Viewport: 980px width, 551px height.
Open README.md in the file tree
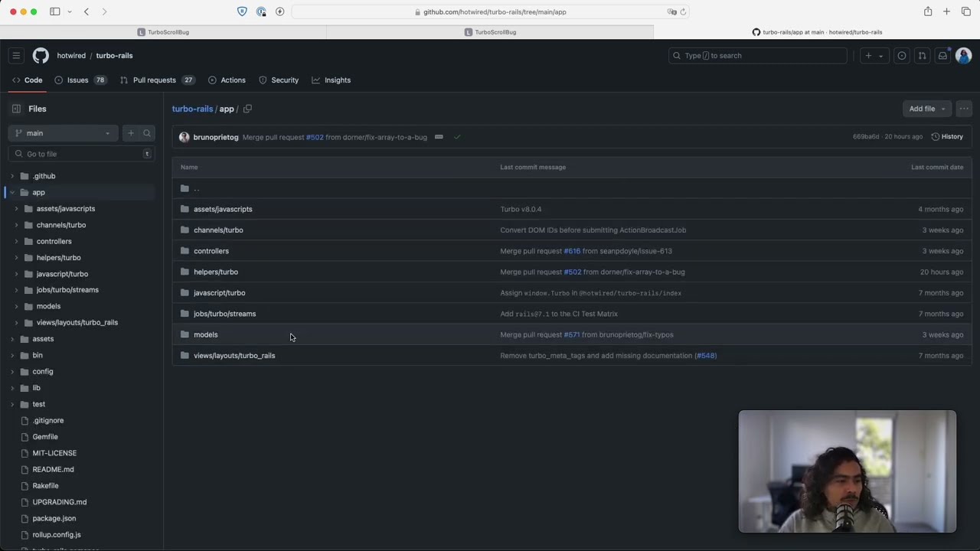pyautogui.click(x=53, y=469)
